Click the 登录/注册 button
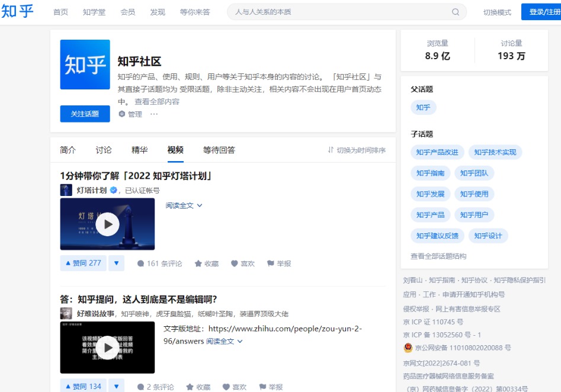The width and height of the screenshot is (561, 392). [541, 12]
